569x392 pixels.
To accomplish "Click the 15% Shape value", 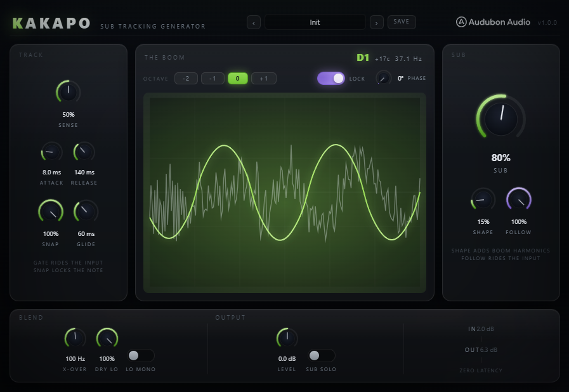I will (483, 222).
